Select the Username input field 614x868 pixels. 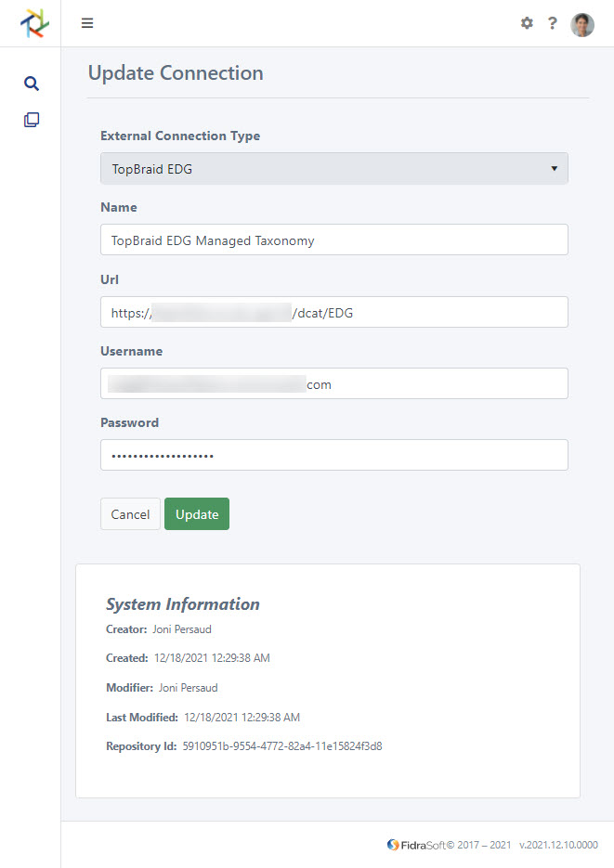pos(333,383)
